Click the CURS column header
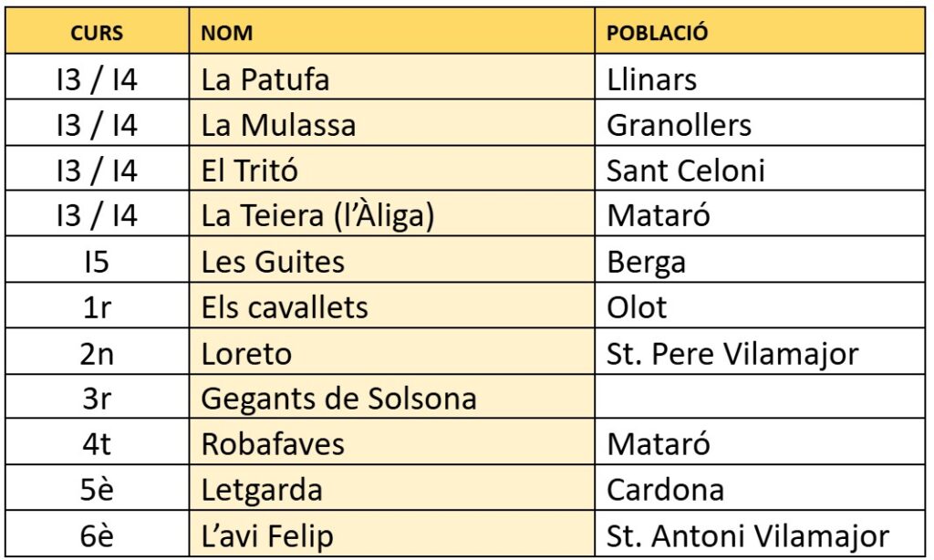This screenshot has width=934, height=560. tap(96, 34)
